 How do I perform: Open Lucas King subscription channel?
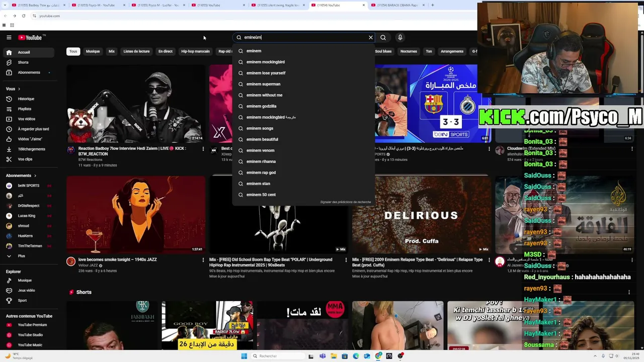click(x=30, y=216)
